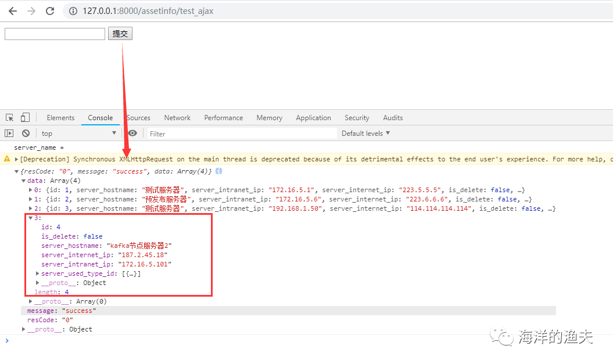The image size is (613, 364).
Task: Expand array item 1 预发布服务器
Action: [30, 199]
